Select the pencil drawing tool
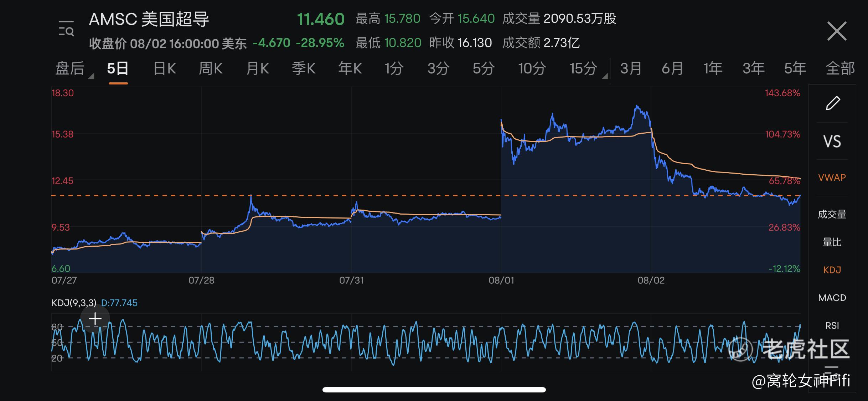The width and height of the screenshot is (868, 401). click(833, 103)
